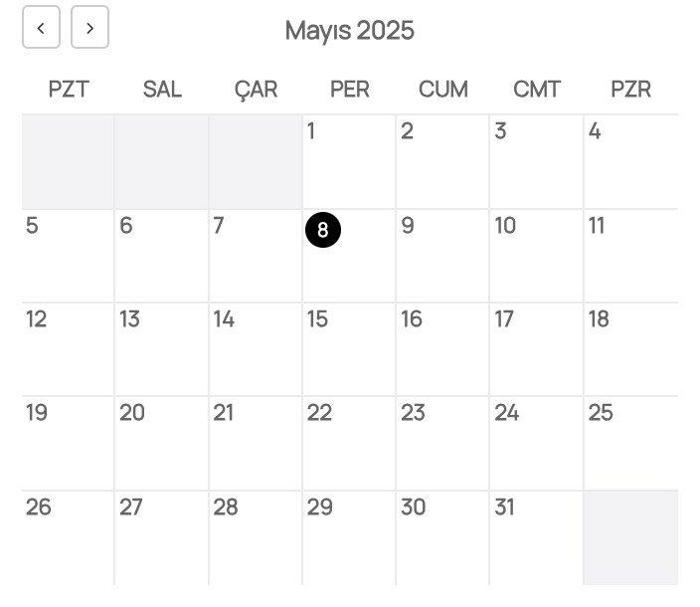
Task: Select day 30 in the calendar
Action: 442,537
